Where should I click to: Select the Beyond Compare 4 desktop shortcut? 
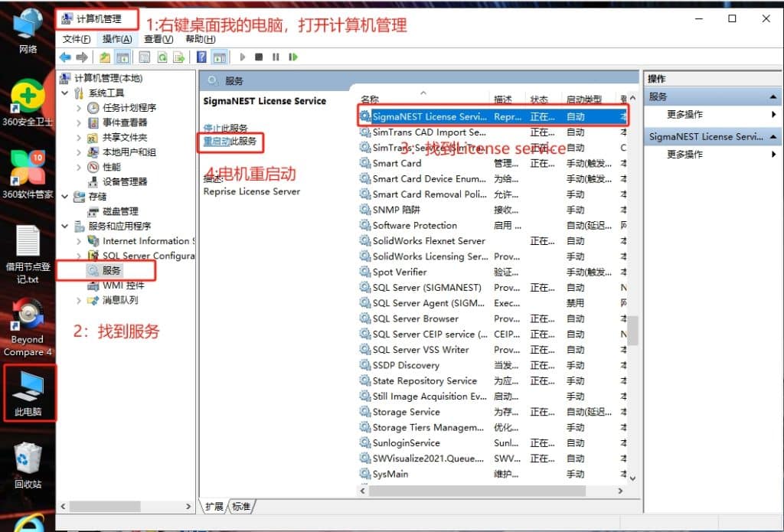28,328
